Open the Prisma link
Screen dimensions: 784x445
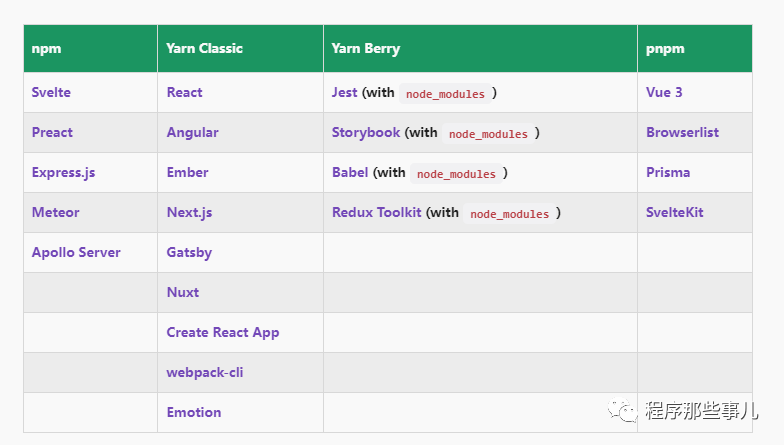pyautogui.click(x=668, y=172)
